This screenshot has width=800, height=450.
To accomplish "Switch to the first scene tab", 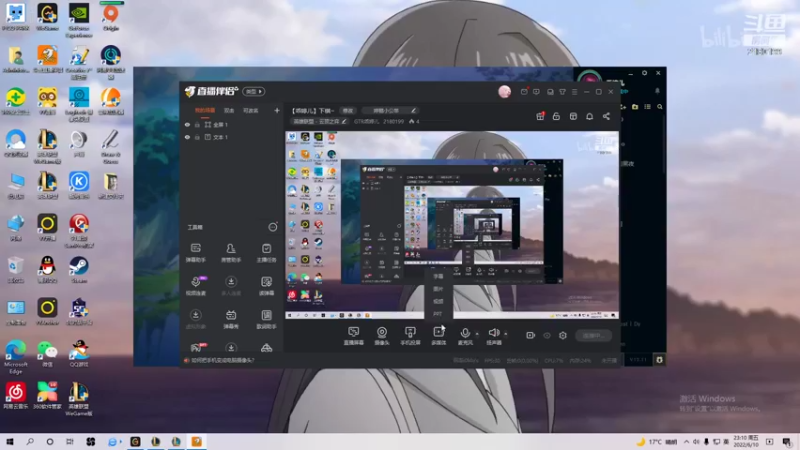I will tap(205, 110).
